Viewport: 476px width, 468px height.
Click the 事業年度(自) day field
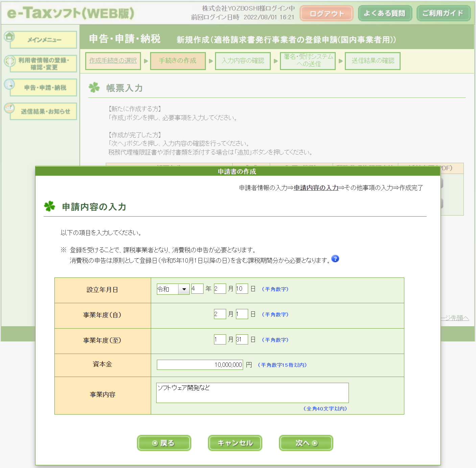click(242, 314)
